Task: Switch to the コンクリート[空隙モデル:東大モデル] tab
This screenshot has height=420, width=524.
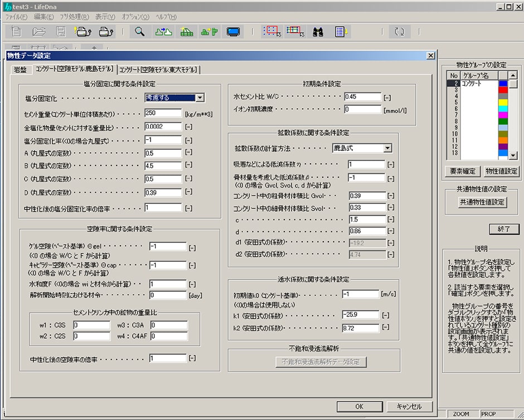Action: pyautogui.click(x=158, y=70)
